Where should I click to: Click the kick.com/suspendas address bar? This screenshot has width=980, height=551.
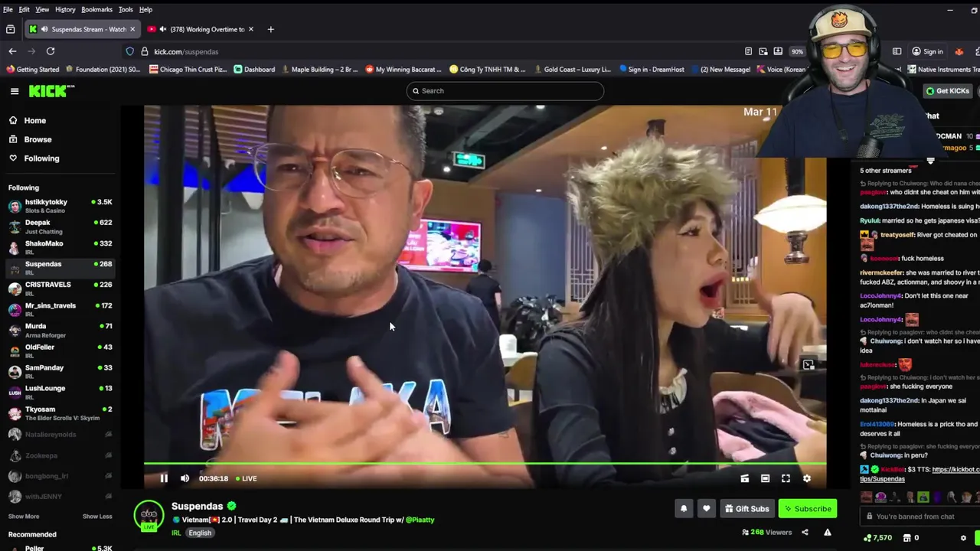186,52
